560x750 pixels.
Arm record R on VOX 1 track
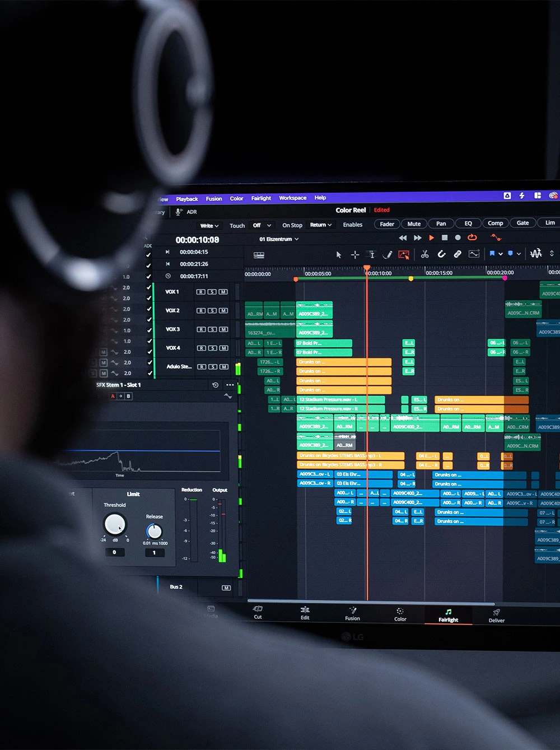click(201, 292)
